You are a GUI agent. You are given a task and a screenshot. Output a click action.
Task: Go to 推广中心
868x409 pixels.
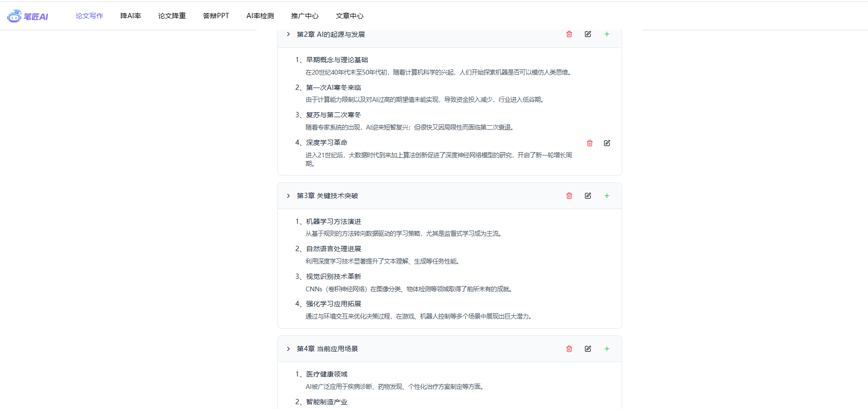click(x=305, y=16)
